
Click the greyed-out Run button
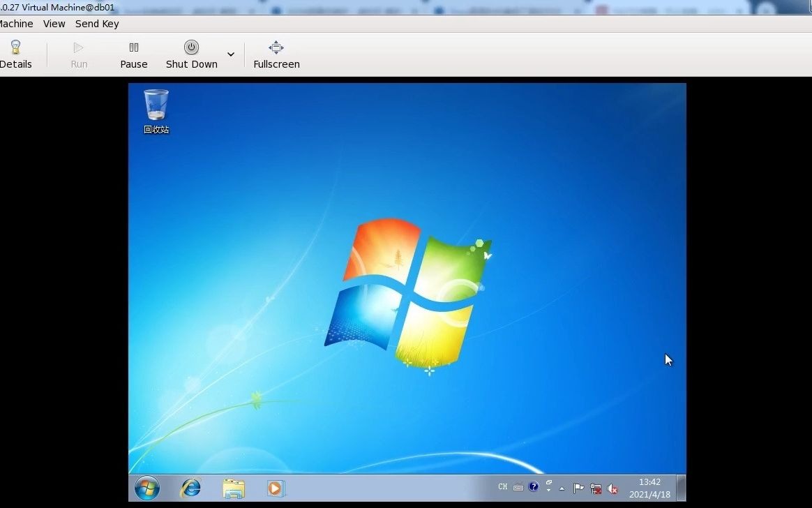coord(79,54)
